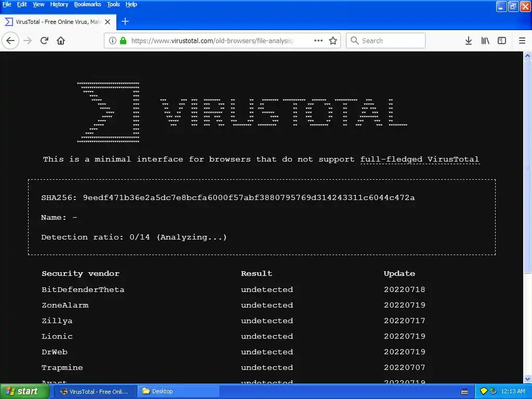Screen dimensions: 532x399
Task: Click the yellow security shield tray icon
Action: pyautogui.click(x=484, y=392)
